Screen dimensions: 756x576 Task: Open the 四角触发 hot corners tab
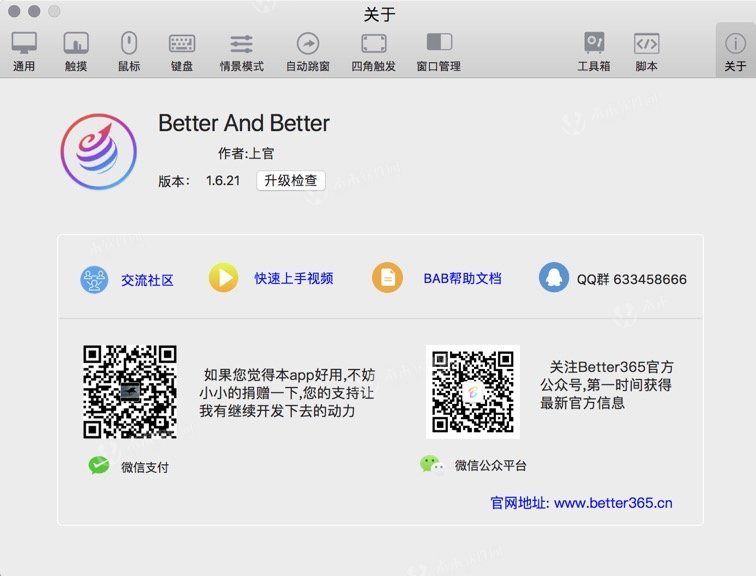coord(373,52)
